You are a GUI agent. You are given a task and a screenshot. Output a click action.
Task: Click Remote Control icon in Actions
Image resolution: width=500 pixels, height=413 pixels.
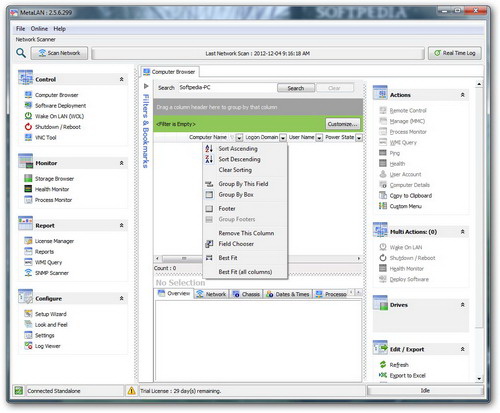click(x=383, y=110)
